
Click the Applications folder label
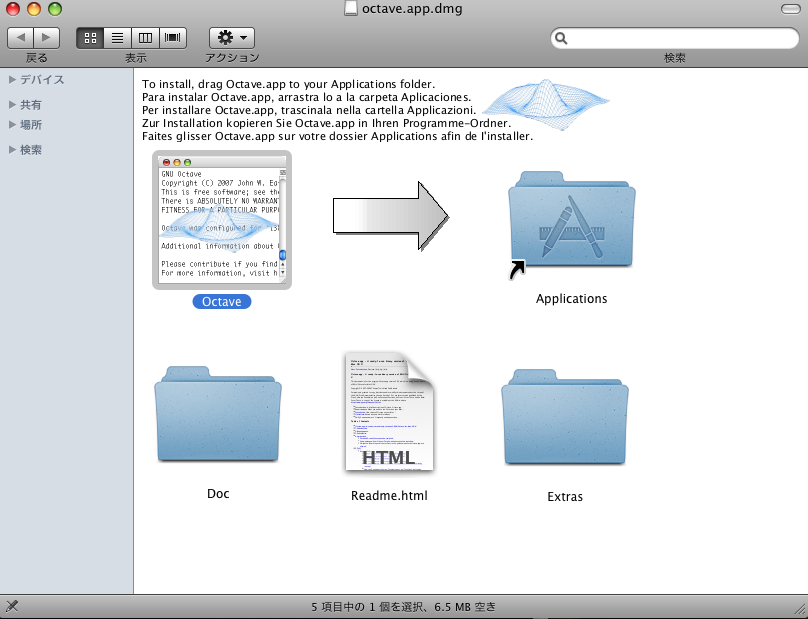pos(571,299)
